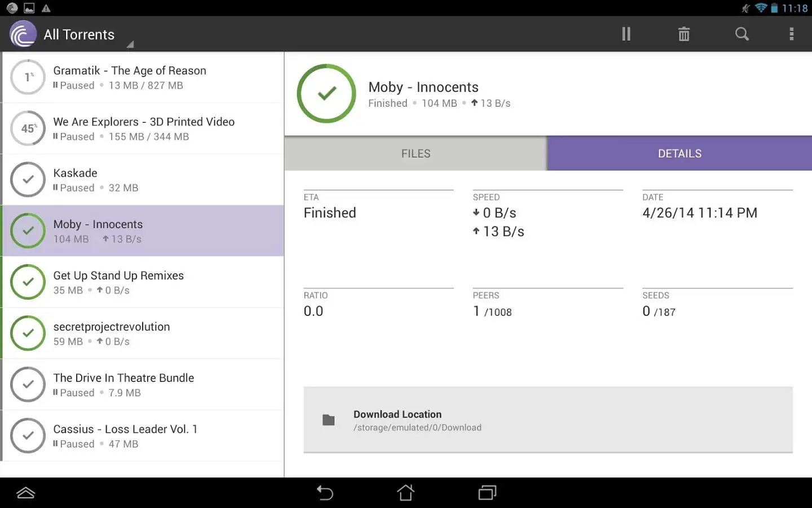The image size is (812, 508).
Task: Tap the Moby - Innocents title in detail header
Action: (423, 87)
